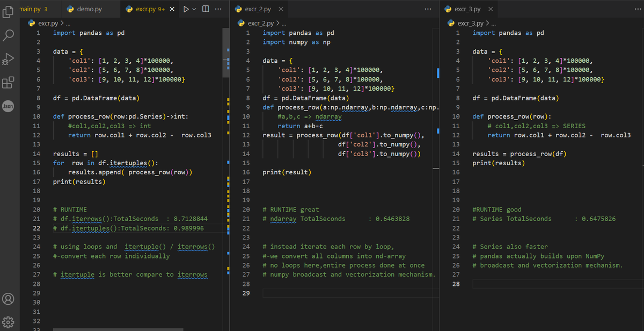Viewport: 644px width, 331px height.
Task: Click '# df.iterrows():TotalSeconds : 8.7128844' comment
Action: tap(130, 219)
